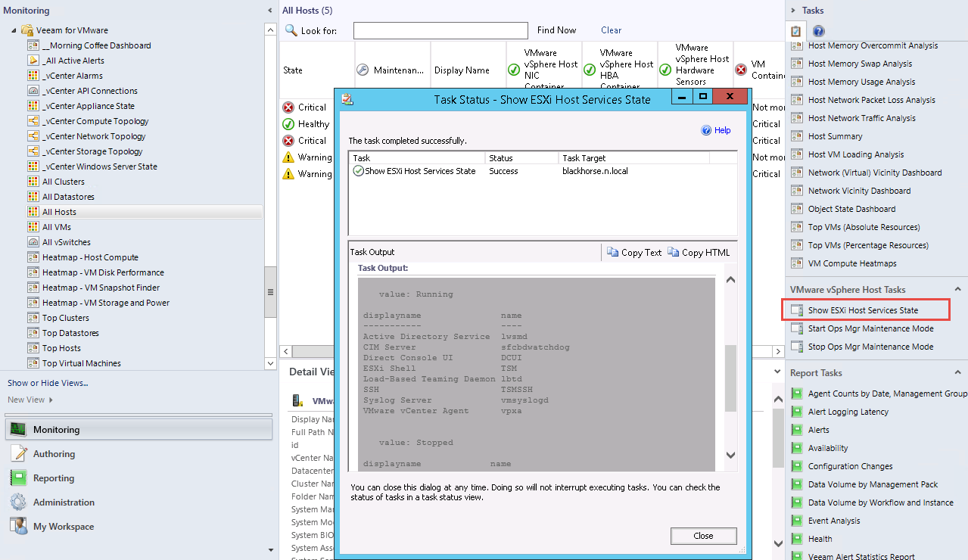Open the My Workspace icon
The image size is (968, 560).
[x=18, y=526]
